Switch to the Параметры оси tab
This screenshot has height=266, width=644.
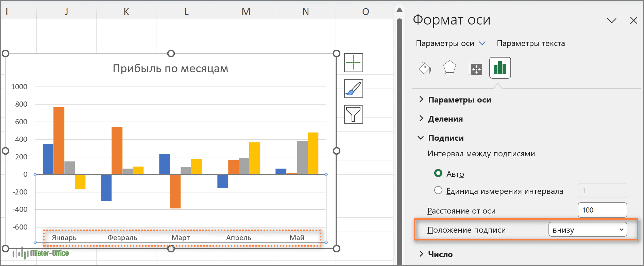(x=445, y=43)
